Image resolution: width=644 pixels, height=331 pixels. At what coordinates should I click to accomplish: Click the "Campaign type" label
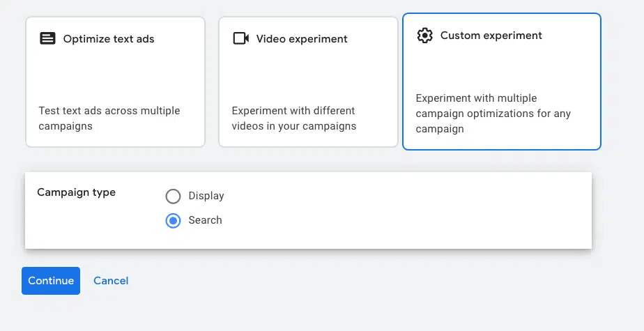point(76,192)
